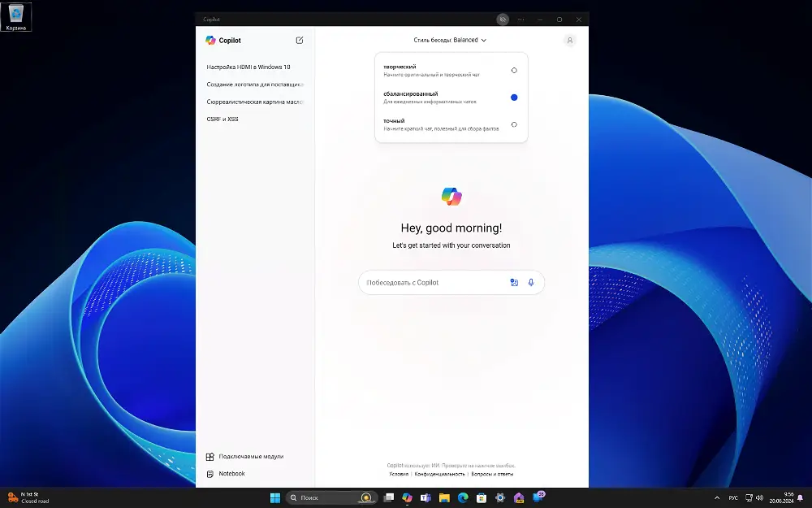
Task: Select the сбалансированный radio option
Action: point(514,98)
